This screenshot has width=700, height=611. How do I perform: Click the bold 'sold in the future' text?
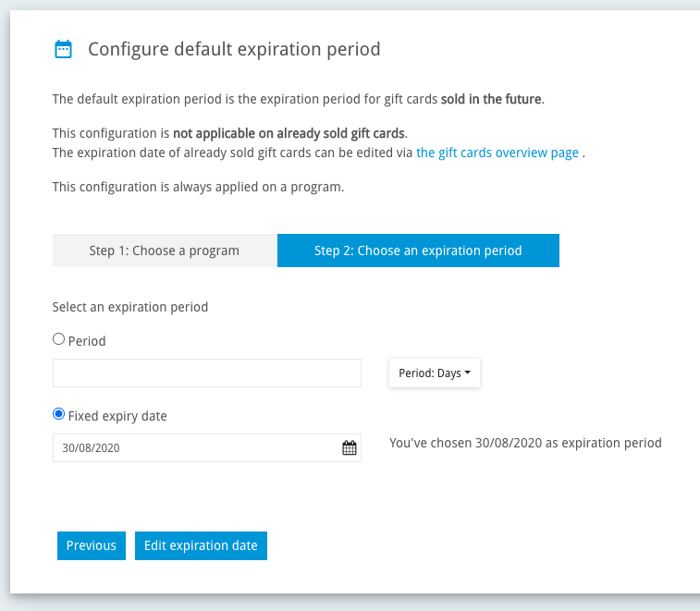(491, 99)
